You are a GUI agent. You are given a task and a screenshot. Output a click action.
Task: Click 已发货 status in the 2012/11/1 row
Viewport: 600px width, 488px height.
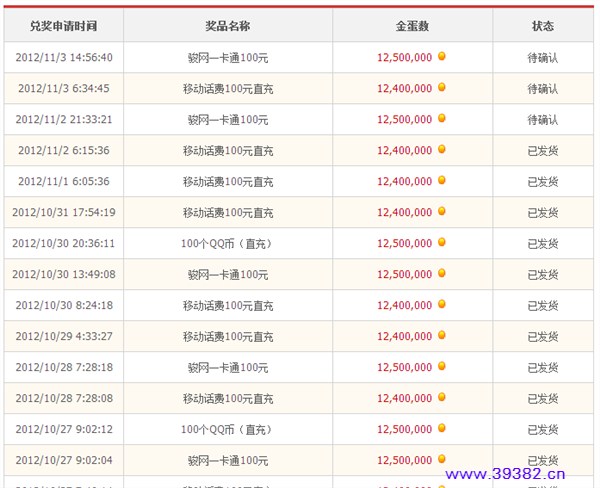[x=543, y=182]
